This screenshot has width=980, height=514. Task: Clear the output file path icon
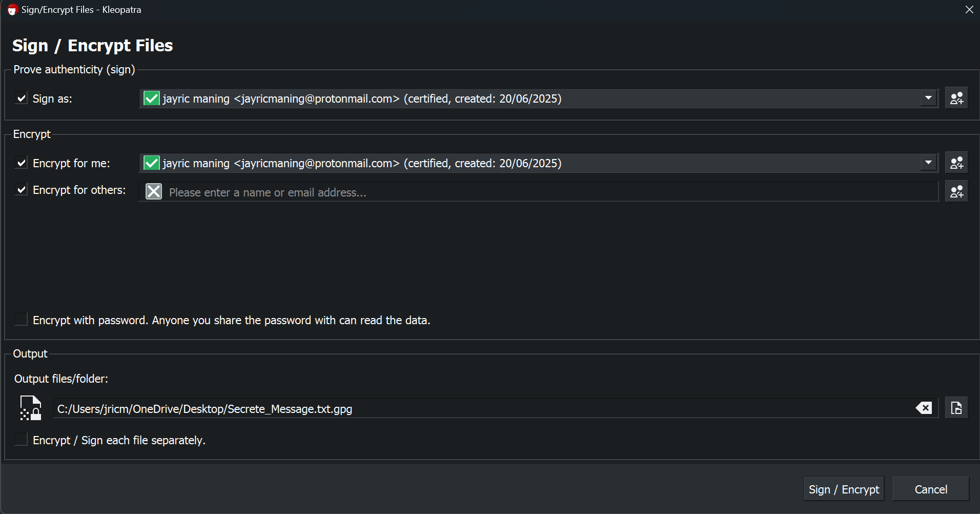(x=924, y=408)
